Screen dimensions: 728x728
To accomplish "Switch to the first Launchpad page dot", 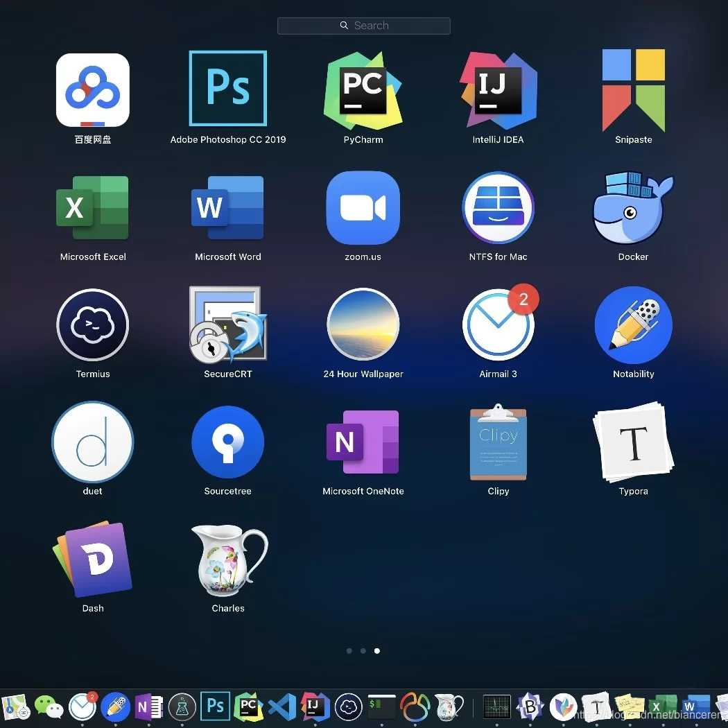I will 349,651.
